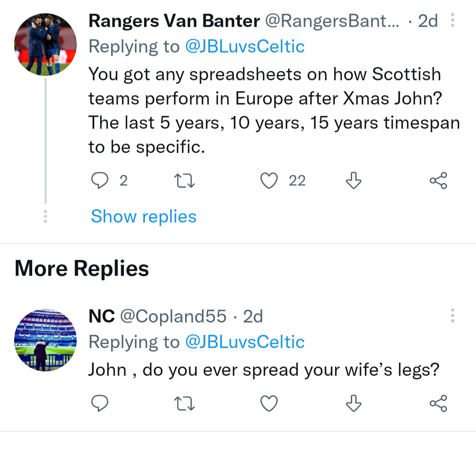Share the Rangers Van Banter tweet
Image resolution: width=476 pixels, height=451 pixels.
point(438,181)
